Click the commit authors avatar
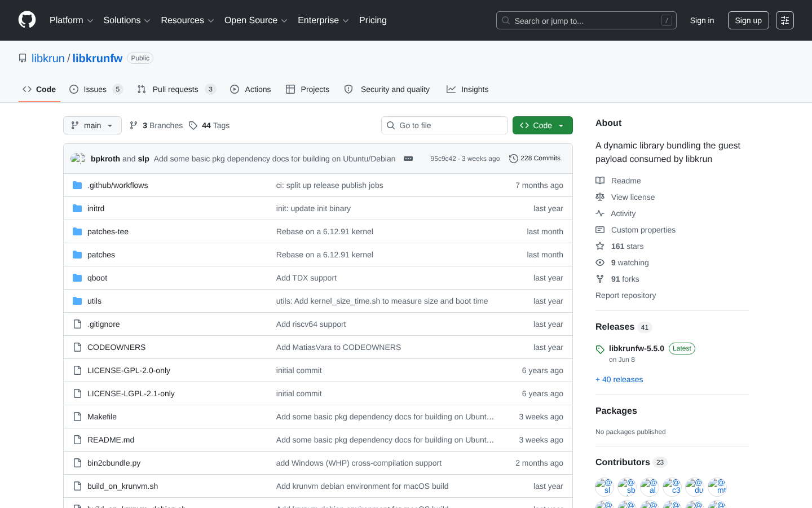This screenshot has width=812, height=508. (x=78, y=159)
